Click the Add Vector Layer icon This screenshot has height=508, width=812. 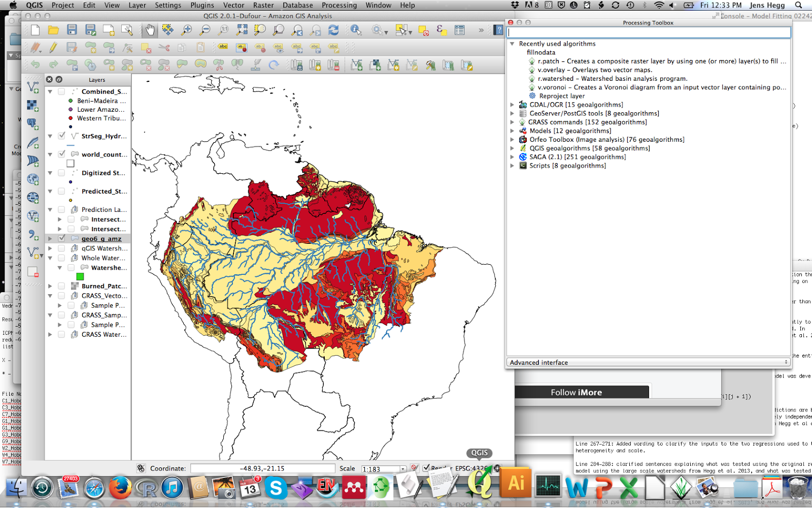coord(33,87)
